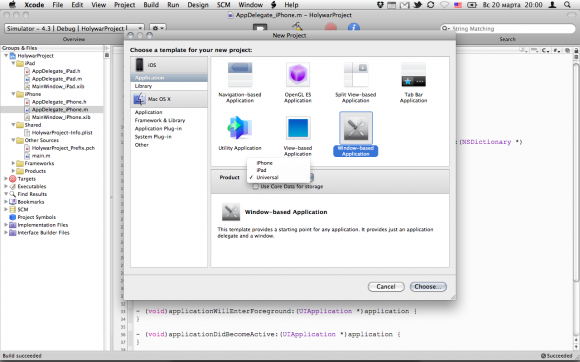The image size is (580, 362).
Task: Click the red Tasks stop icon
Action: 331,28
